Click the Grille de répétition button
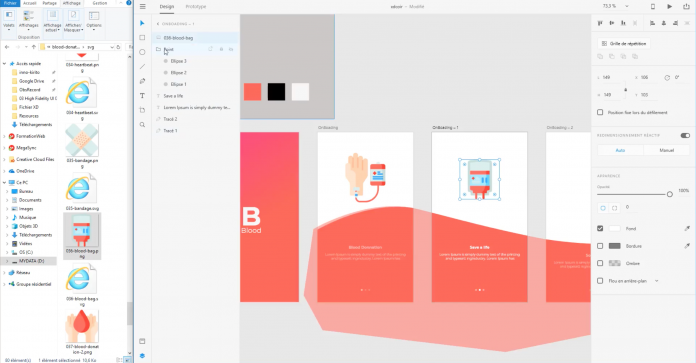Image resolution: width=696 pixels, height=363 pixels. click(x=624, y=43)
